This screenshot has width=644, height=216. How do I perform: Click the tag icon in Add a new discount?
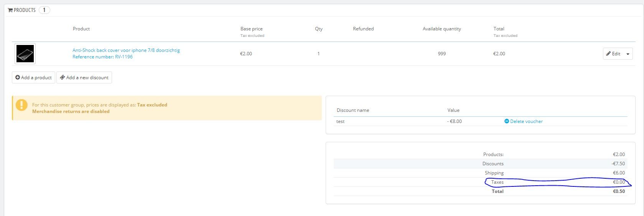62,77
